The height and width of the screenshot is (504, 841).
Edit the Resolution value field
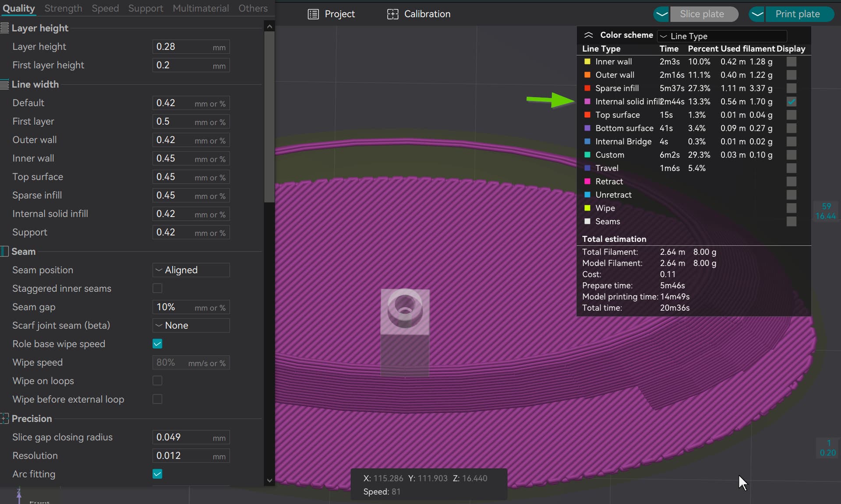pyautogui.click(x=191, y=456)
